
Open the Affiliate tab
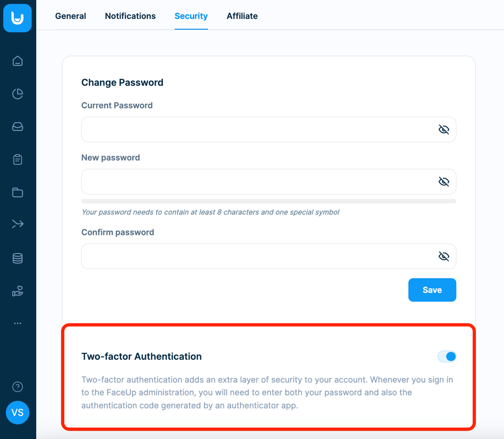242,16
